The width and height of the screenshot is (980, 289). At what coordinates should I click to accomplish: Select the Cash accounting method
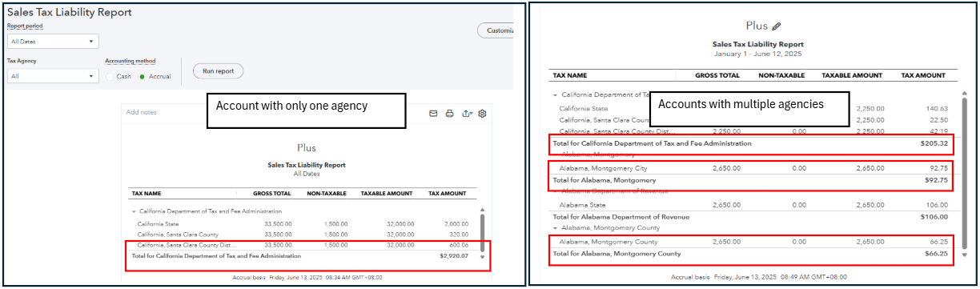(x=110, y=77)
